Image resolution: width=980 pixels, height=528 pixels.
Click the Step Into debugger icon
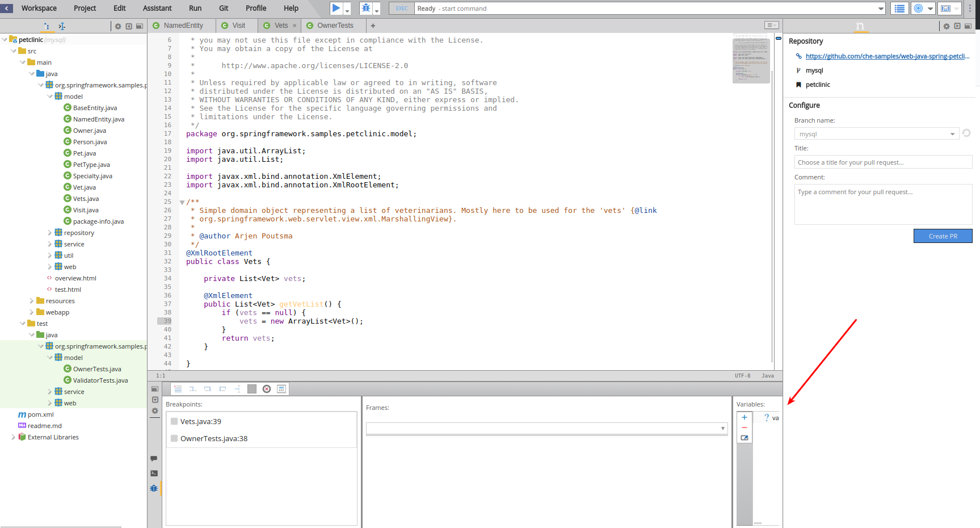[192, 389]
